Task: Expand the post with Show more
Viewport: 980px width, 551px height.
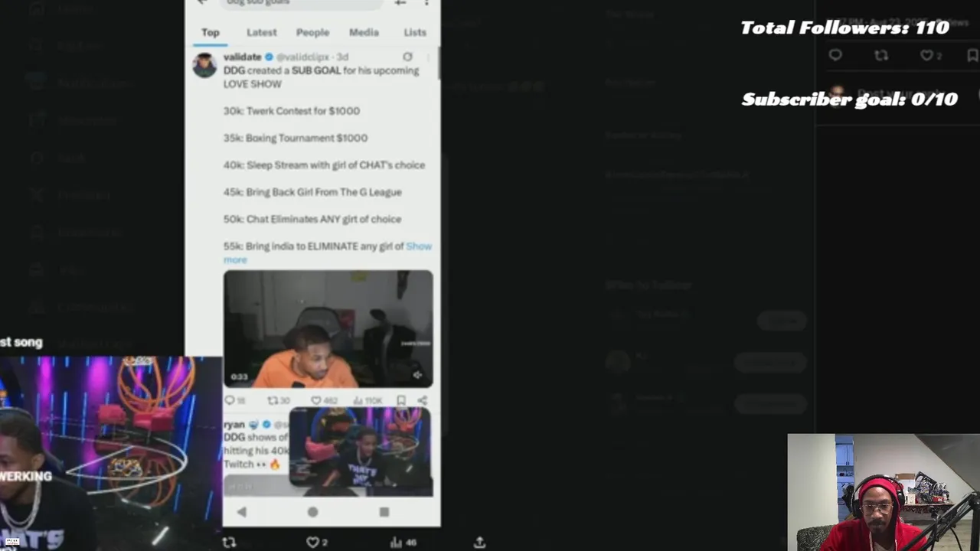Action: [326, 253]
